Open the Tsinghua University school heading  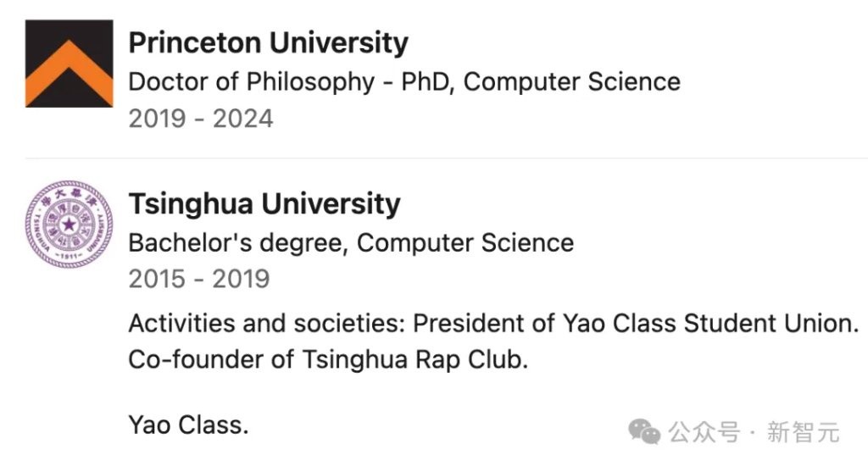click(x=264, y=204)
